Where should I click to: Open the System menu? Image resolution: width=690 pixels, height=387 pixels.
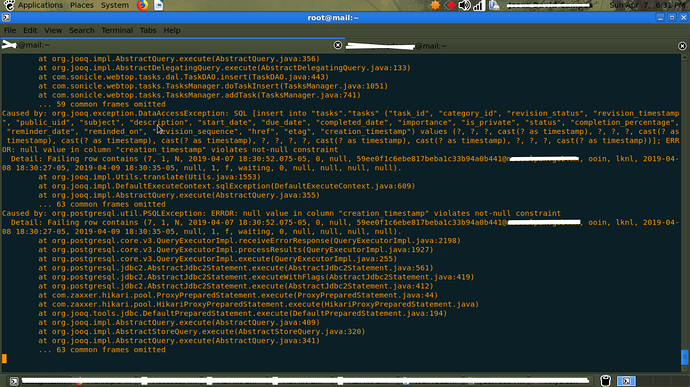[115, 5]
